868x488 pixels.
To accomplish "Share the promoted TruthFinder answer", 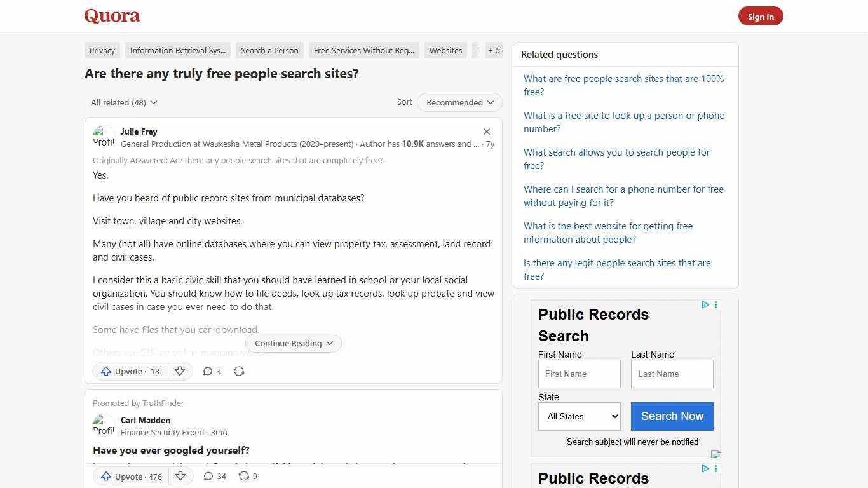I will click(x=247, y=476).
